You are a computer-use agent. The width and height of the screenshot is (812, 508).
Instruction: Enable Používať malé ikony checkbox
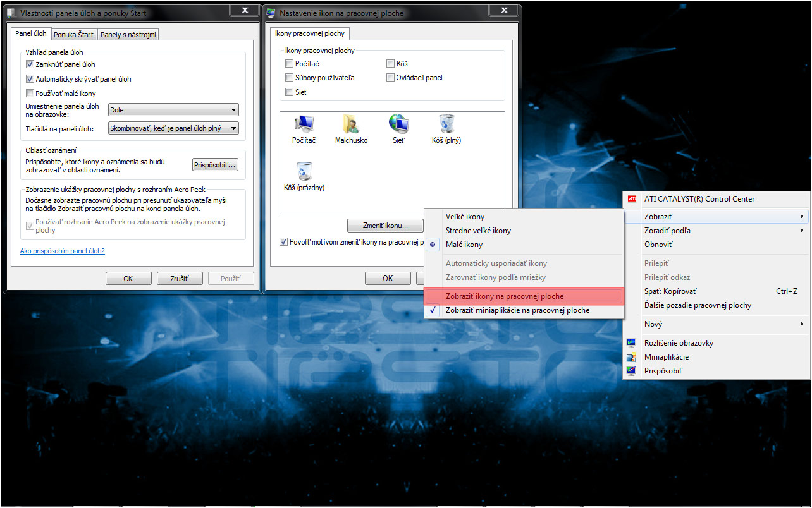(x=30, y=94)
